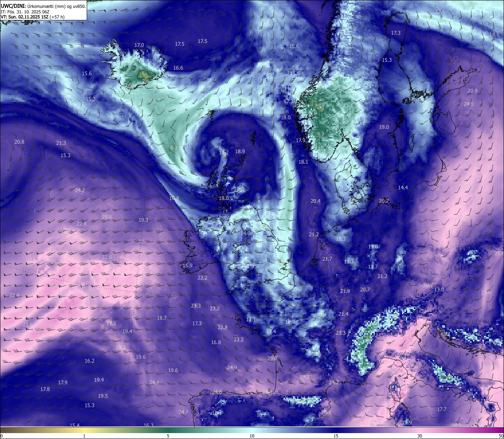Screen dimensions: 504x439
Task: Click the 14.0 value over Britain
Action: pyautogui.click(x=245, y=233)
